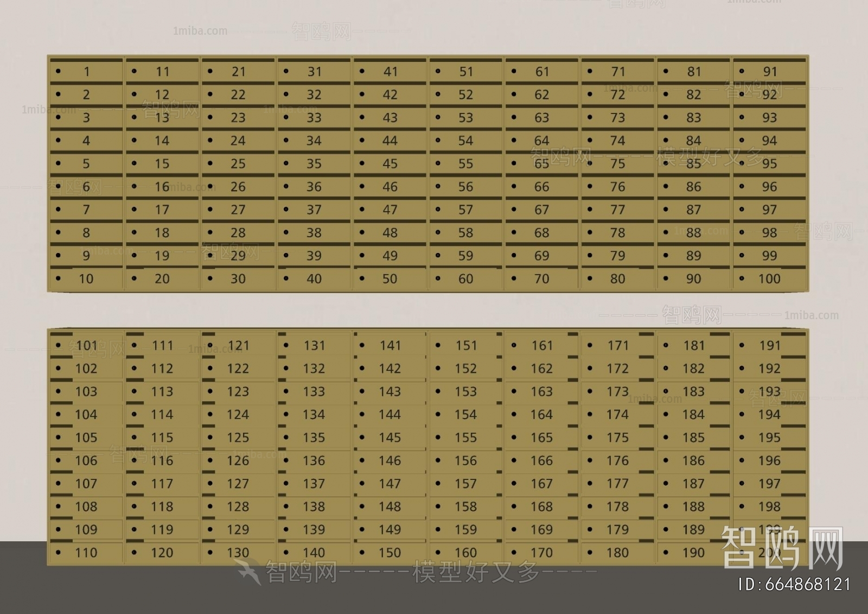Click the keyhole dot on mailbox 1
The height and width of the screenshot is (614, 868).
(x=58, y=71)
